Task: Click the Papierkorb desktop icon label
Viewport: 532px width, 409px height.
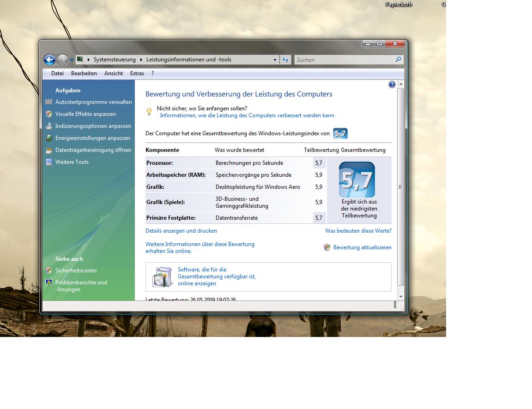Action: pyautogui.click(x=399, y=5)
